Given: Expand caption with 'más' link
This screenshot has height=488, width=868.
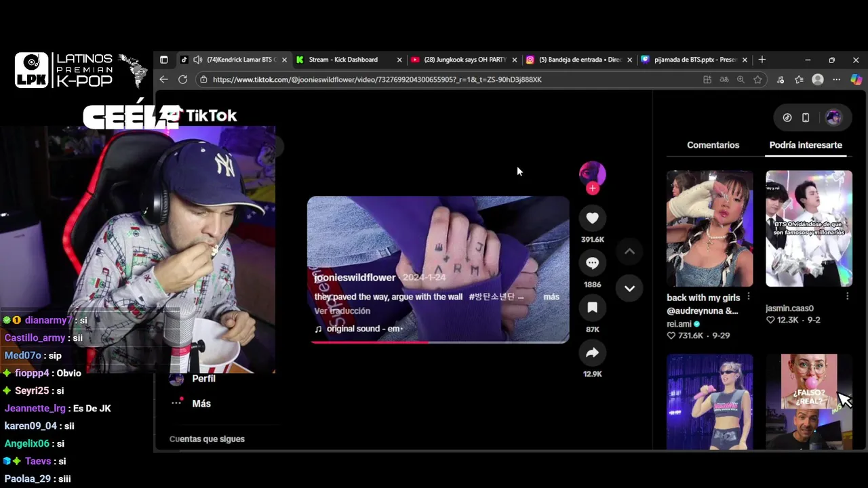Looking at the screenshot, I should tap(551, 297).
